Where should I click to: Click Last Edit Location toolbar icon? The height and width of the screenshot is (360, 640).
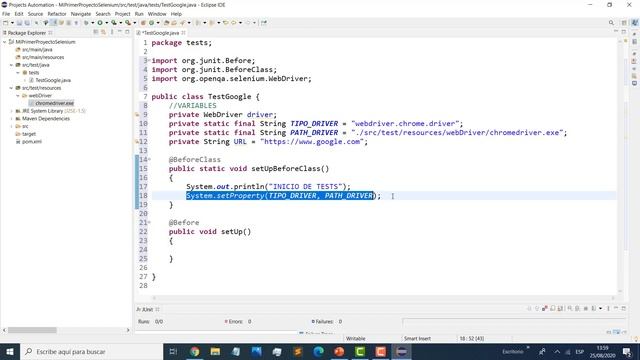[x=225, y=23]
